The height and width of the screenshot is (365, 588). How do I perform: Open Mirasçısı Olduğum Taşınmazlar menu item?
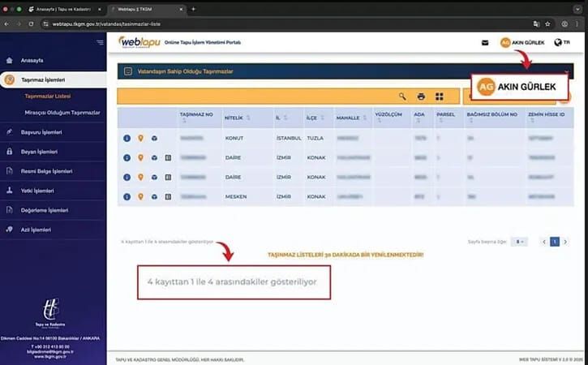point(62,112)
